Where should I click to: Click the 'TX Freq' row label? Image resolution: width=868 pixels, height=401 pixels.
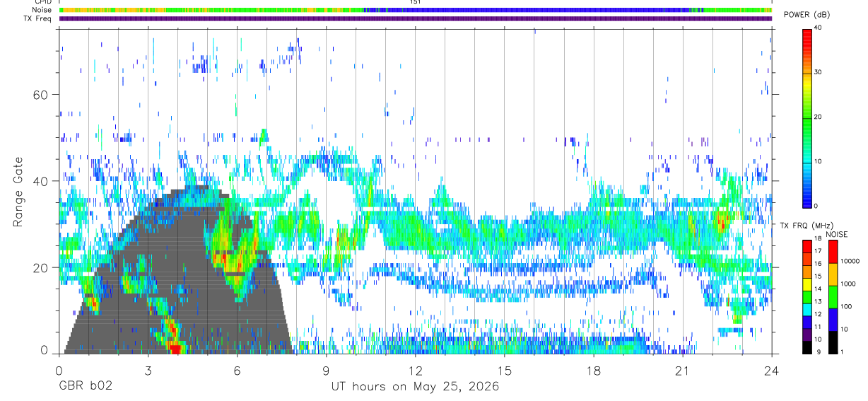point(37,18)
